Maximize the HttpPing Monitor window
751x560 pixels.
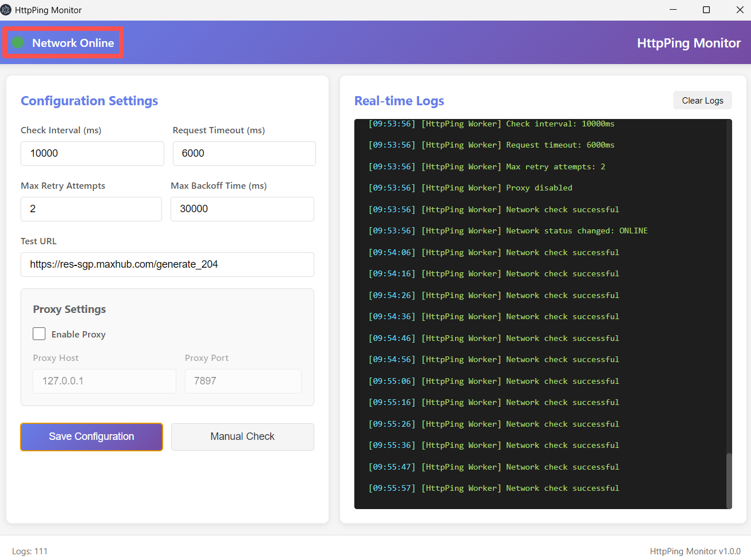coord(706,10)
